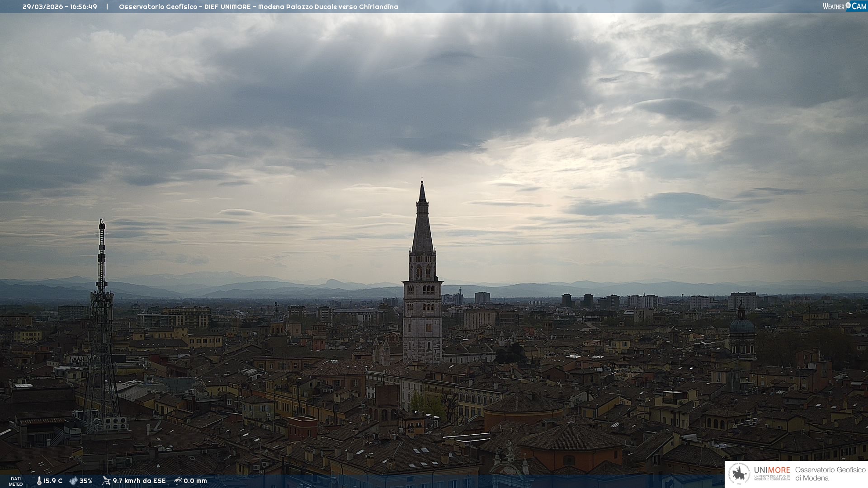Click the 0.0 mm rainfall value
The image size is (868, 488).
(195, 481)
